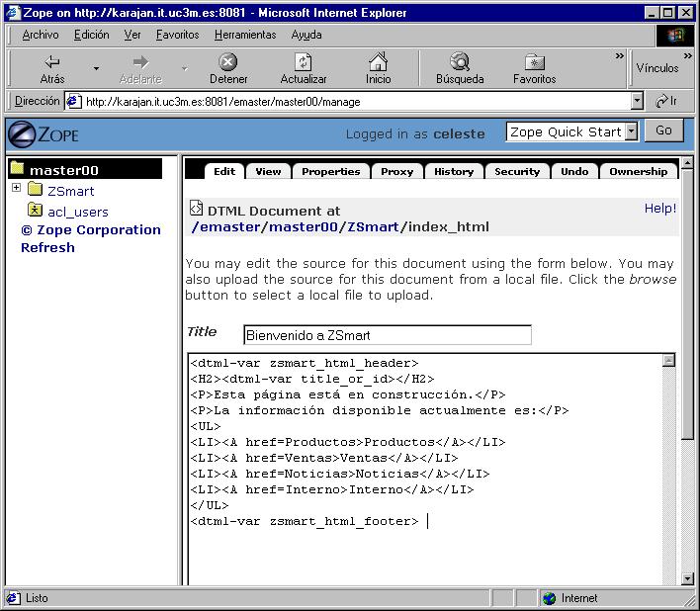Click the DTML Document icon
Screen dimensions: 700x611
[x=196, y=208]
